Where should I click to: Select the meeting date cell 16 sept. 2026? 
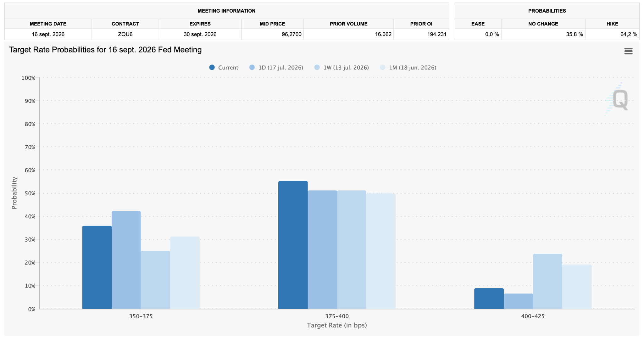coord(48,34)
